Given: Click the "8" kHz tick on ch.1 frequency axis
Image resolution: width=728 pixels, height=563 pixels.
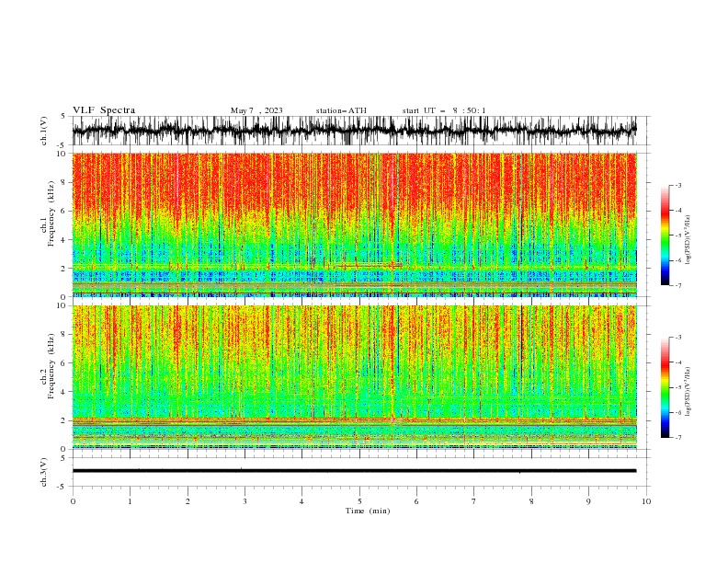Looking at the screenshot, I should 65,182.
